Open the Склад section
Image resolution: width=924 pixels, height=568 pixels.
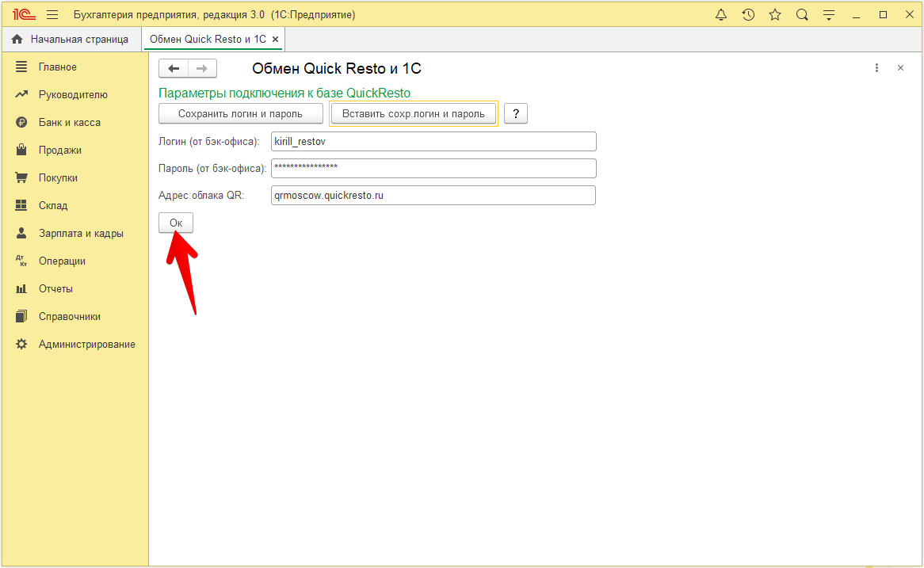[53, 206]
